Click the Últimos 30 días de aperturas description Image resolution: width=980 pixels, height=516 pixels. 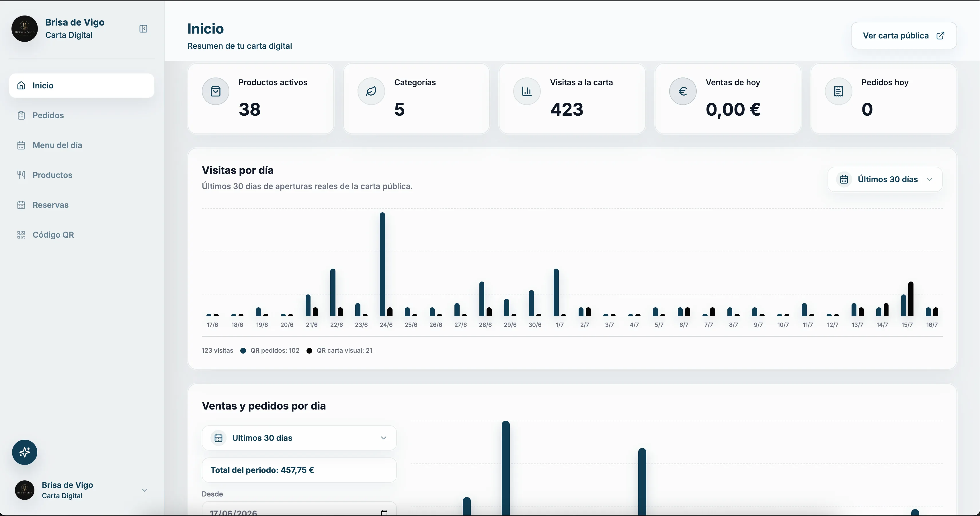[307, 187]
